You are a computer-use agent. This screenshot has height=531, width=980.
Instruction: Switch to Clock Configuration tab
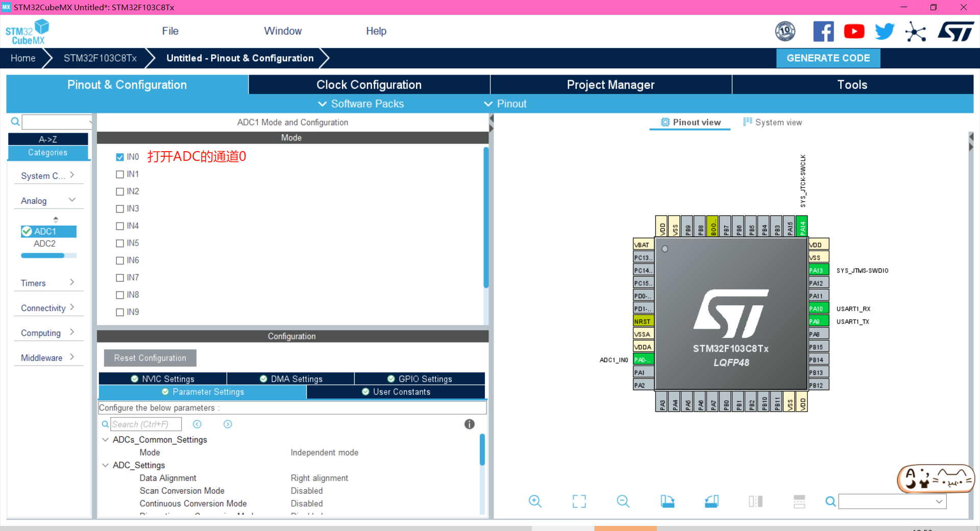coord(369,85)
